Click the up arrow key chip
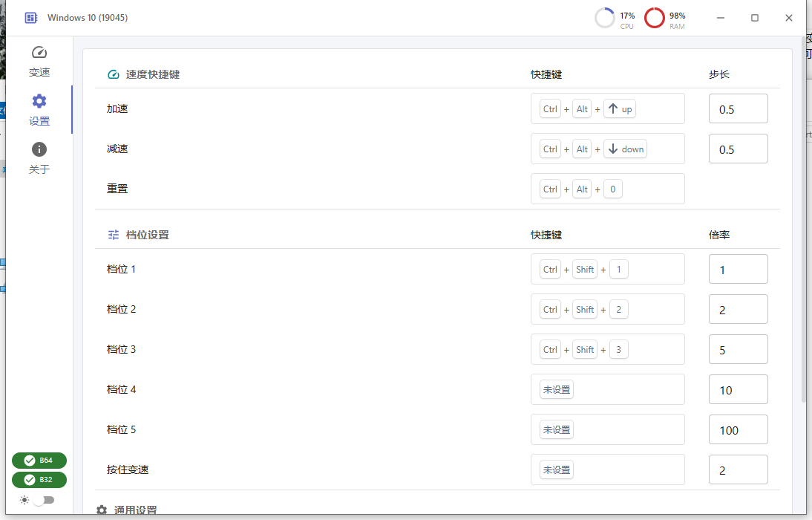The width and height of the screenshot is (812, 520). coord(620,109)
